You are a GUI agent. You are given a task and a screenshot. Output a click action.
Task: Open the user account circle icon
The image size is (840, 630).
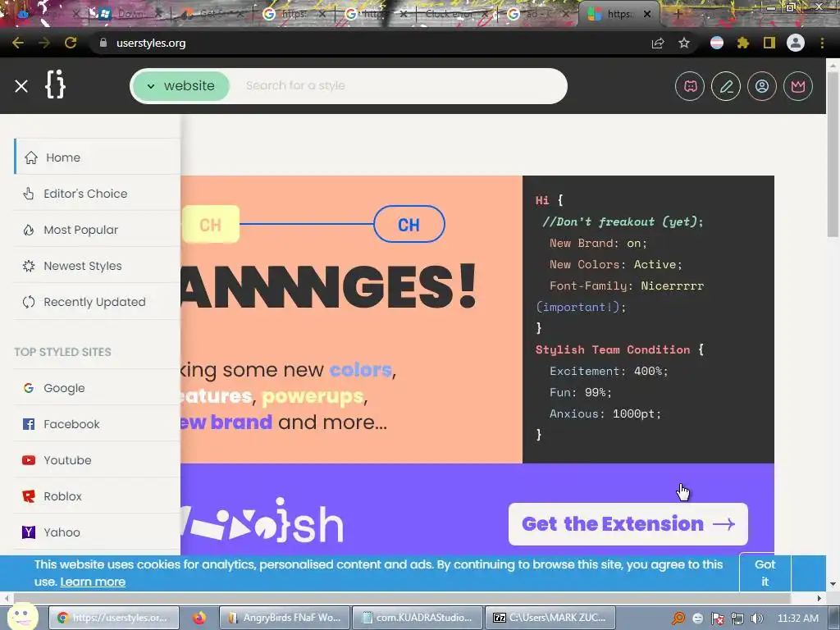(762, 86)
